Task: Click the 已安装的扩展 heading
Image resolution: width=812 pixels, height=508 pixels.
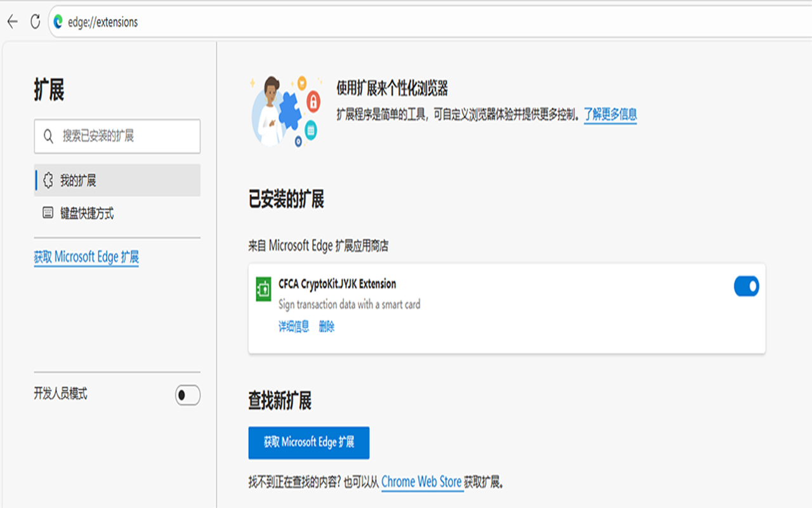Action: (286, 200)
